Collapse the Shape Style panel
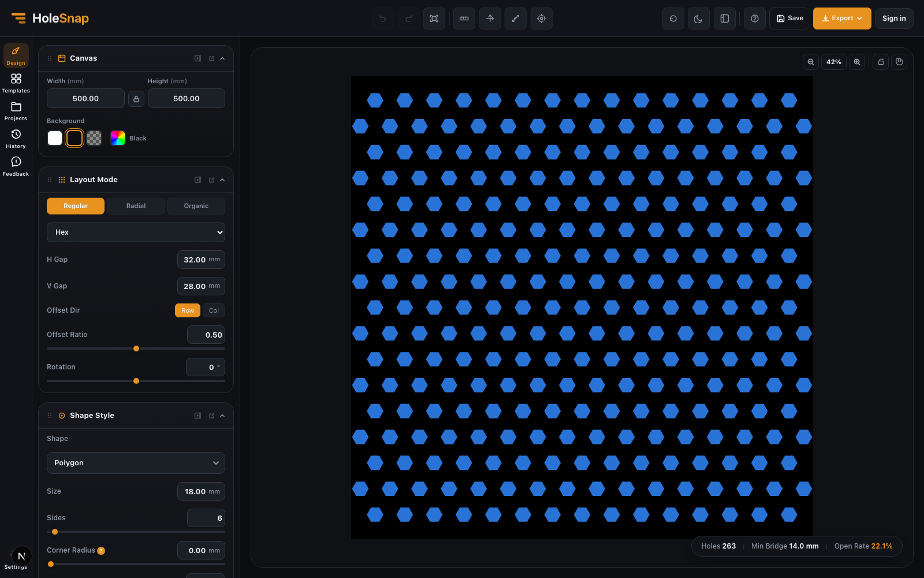Image resolution: width=924 pixels, height=578 pixels. tap(222, 416)
